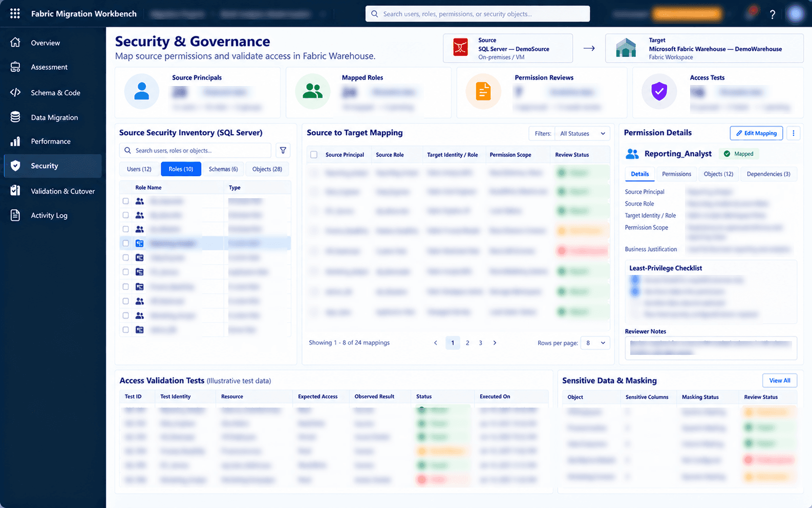Open the Dependencies (3) tab
Screen dimensions: 812x508
(x=768, y=174)
